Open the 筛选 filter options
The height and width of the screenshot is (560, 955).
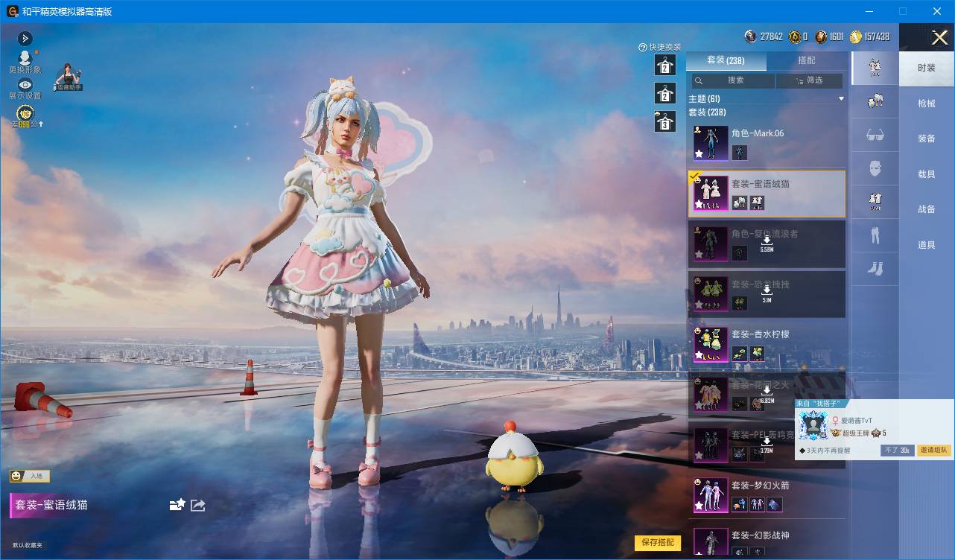point(810,80)
